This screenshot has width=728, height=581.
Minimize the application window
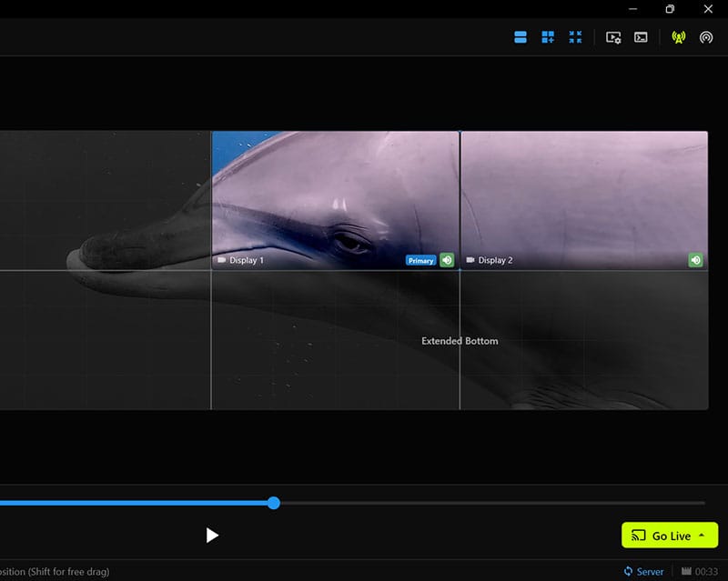click(x=632, y=9)
